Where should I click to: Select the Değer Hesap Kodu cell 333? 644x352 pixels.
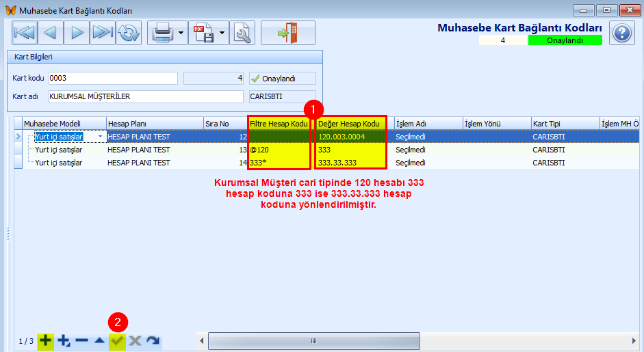tap(351, 150)
